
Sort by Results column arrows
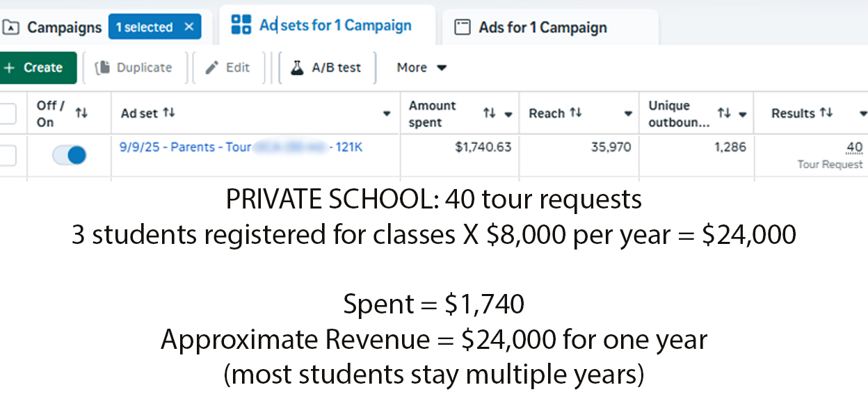(826, 113)
